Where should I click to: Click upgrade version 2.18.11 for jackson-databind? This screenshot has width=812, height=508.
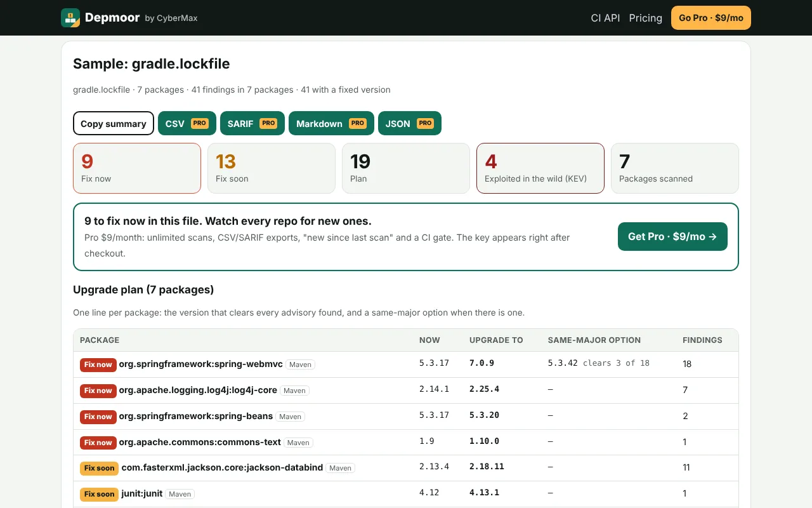tap(487, 467)
